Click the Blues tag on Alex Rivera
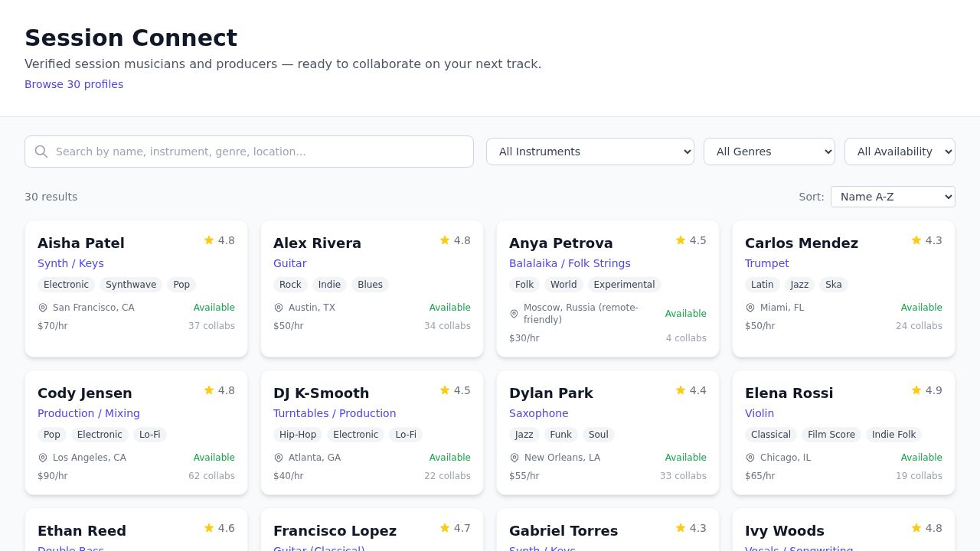 click(x=370, y=285)
